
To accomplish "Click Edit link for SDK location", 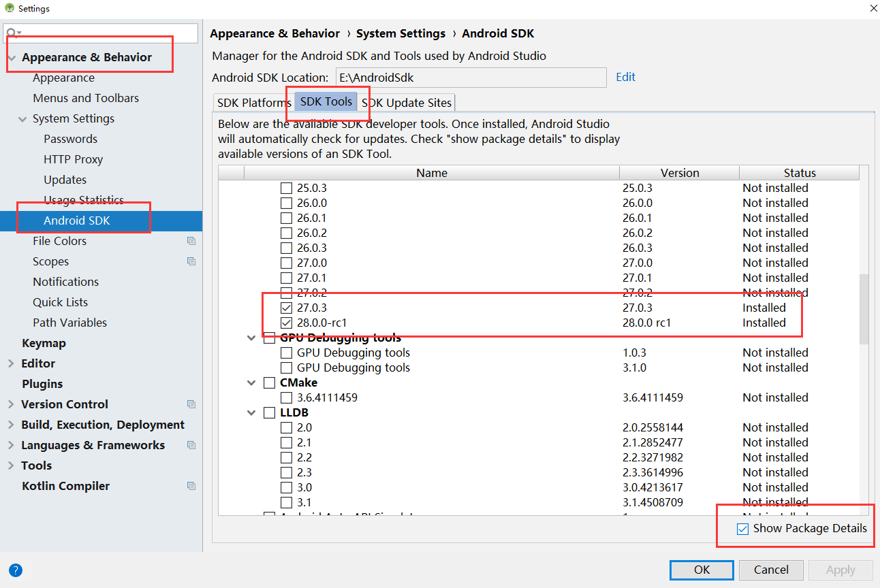I will (x=625, y=77).
